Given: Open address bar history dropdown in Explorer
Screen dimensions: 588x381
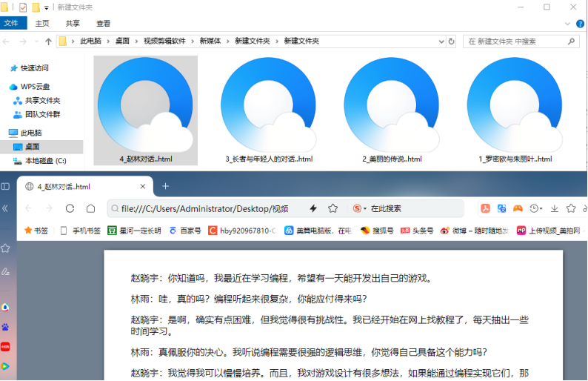Looking at the screenshot, I should pos(441,42).
